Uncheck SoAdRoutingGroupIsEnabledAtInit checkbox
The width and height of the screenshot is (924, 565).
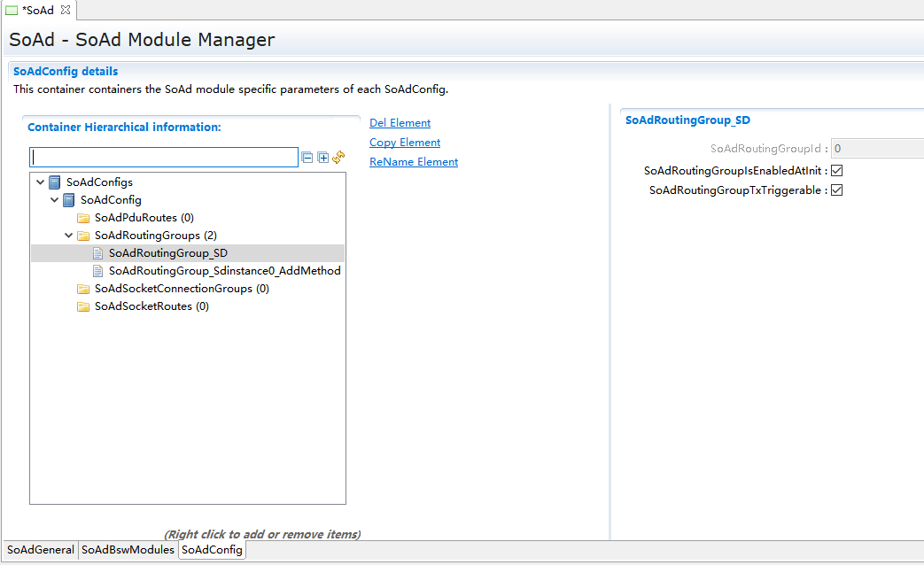point(836,170)
